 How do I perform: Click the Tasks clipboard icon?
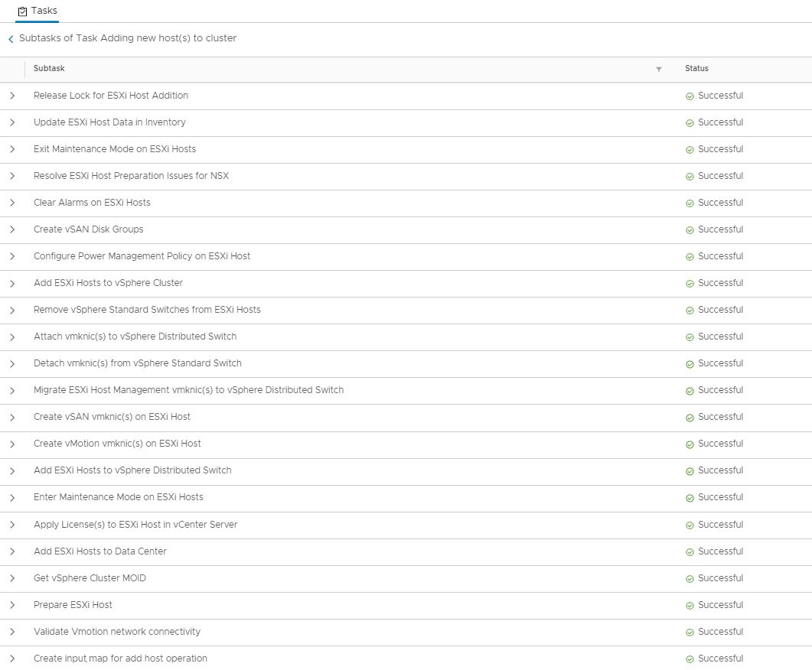(22, 11)
